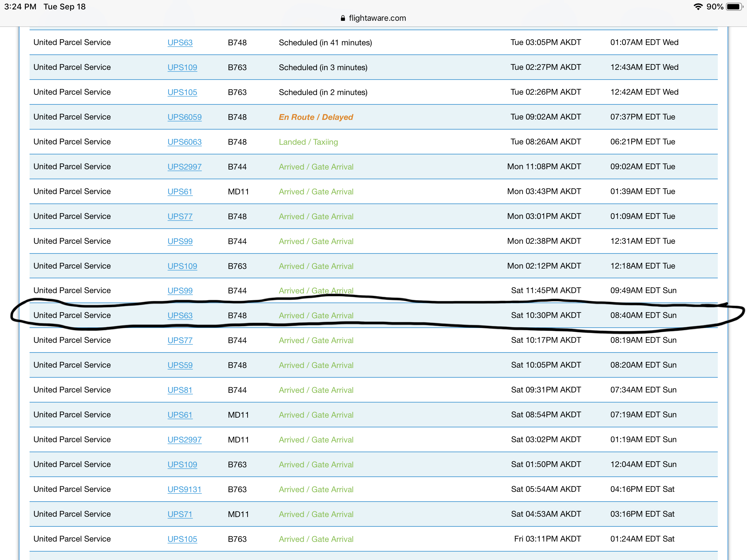
Task: Tap the Wi-Fi status icon
Action: pyautogui.click(x=698, y=7)
